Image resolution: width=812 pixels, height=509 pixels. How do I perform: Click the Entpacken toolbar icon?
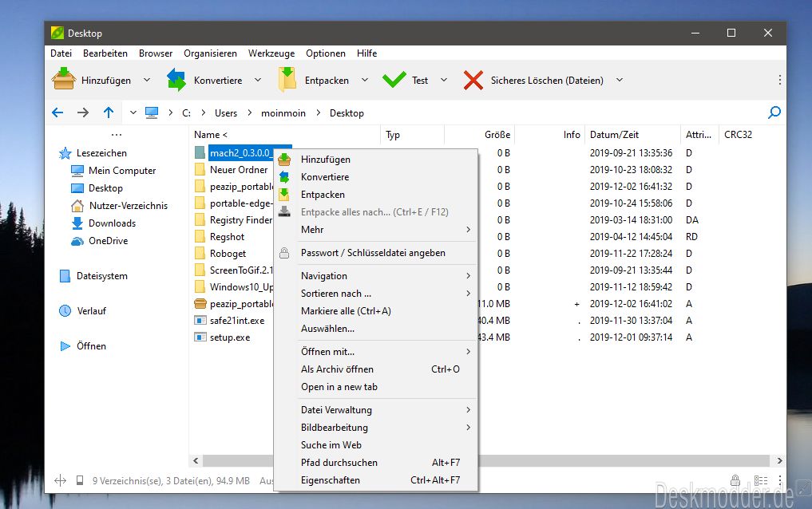pyautogui.click(x=287, y=80)
